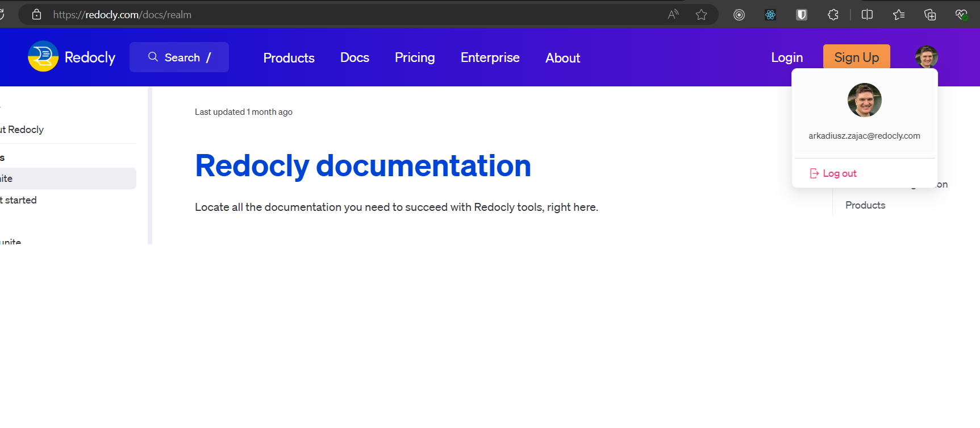This screenshot has height=428, width=980.
Task: Select the highlighted sidebar item ending in 'ite'
Action: (x=68, y=178)
